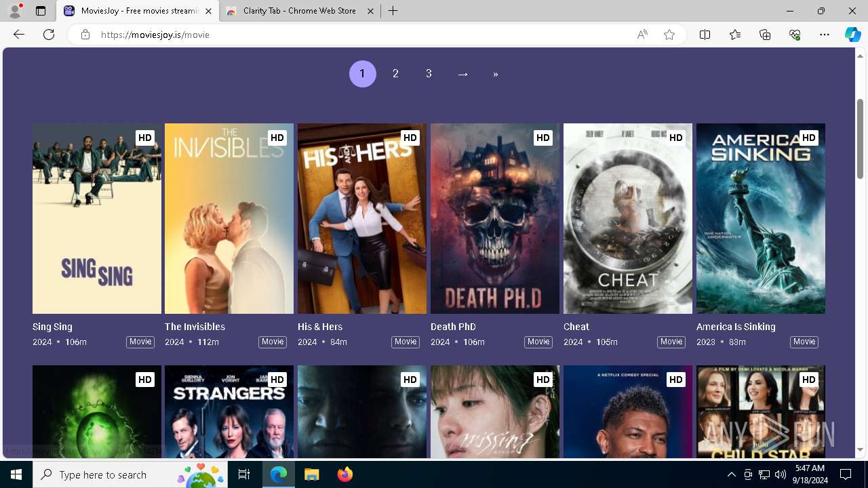
Task: Click The Invisibles title link
Action: [195, 327]
